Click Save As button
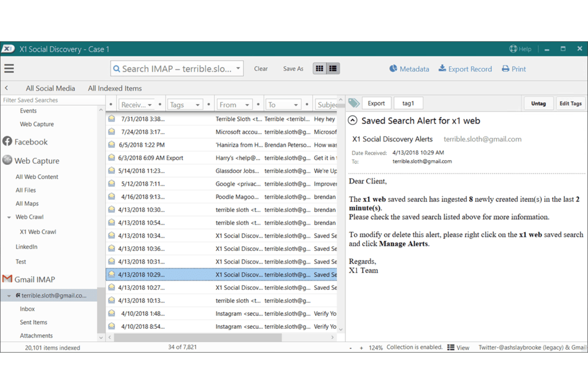Screen dimensions: 588x392 293,69
